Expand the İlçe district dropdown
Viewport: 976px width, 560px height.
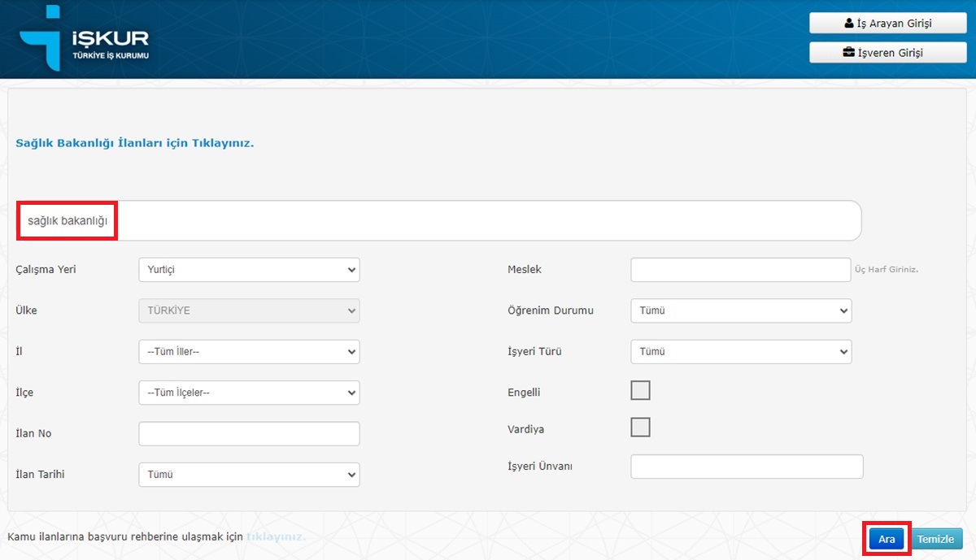tap(249, 393)
